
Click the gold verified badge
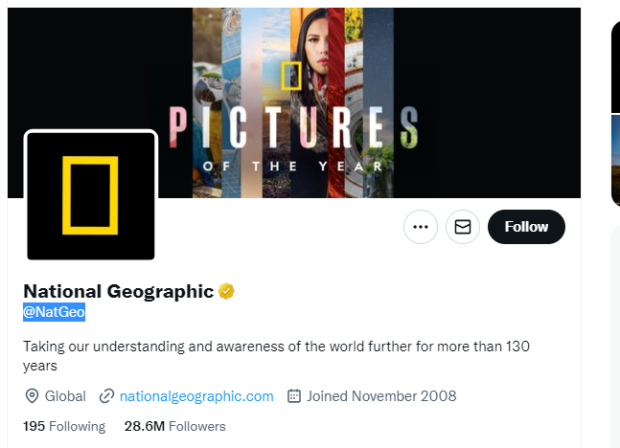click(x=227, y=291)
